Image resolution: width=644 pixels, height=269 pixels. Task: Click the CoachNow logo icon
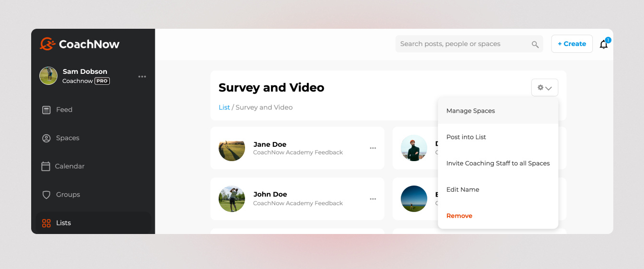[x=47, y=44]
